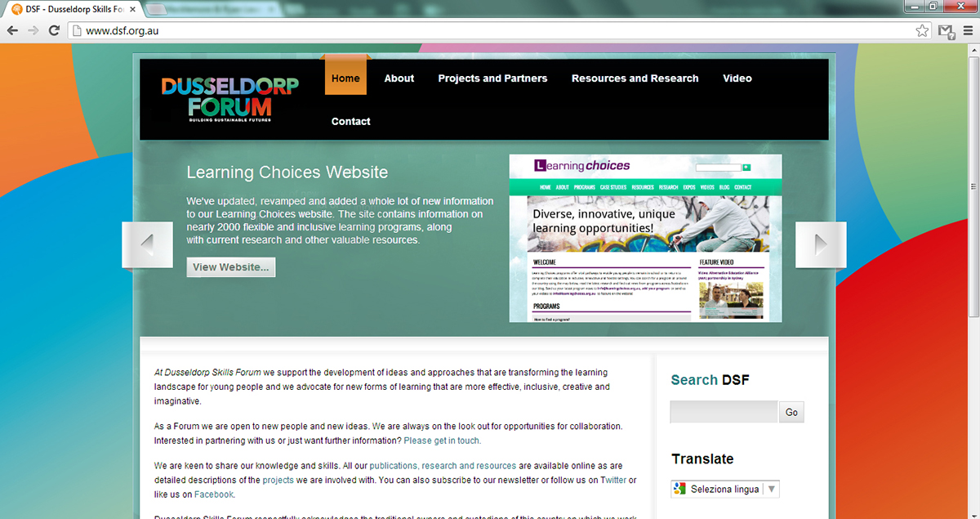Screen dimensions: 980x519
Task: Click the Search DSF input field
Action: (724, 412)
